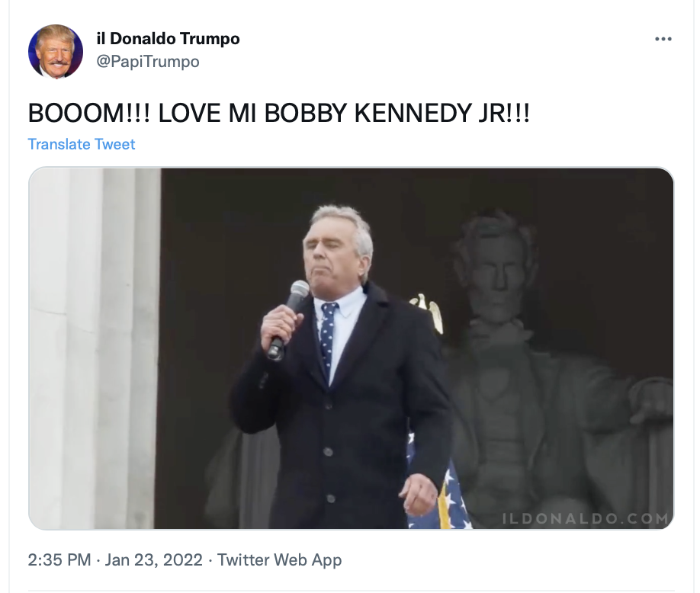Image resolution: width=700 pixels, height=593 pixels.
Task: Click the 2:35 PM timestamp
Action: [x=59, y=559]
